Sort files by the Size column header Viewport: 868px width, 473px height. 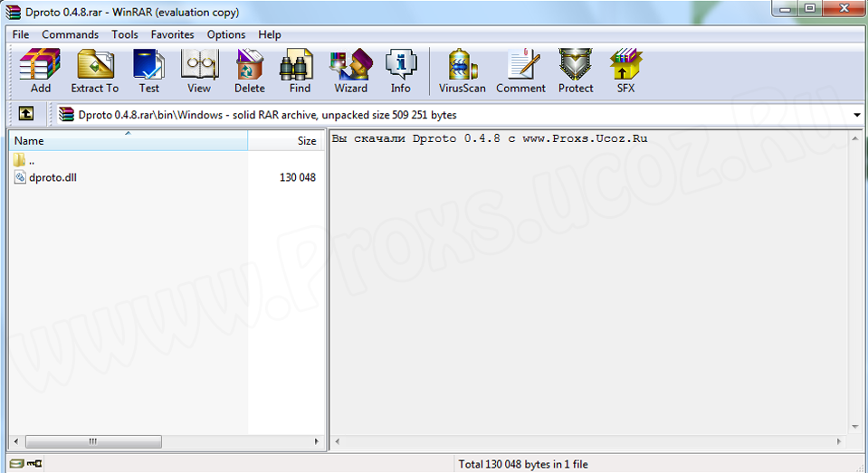(286, 140)
